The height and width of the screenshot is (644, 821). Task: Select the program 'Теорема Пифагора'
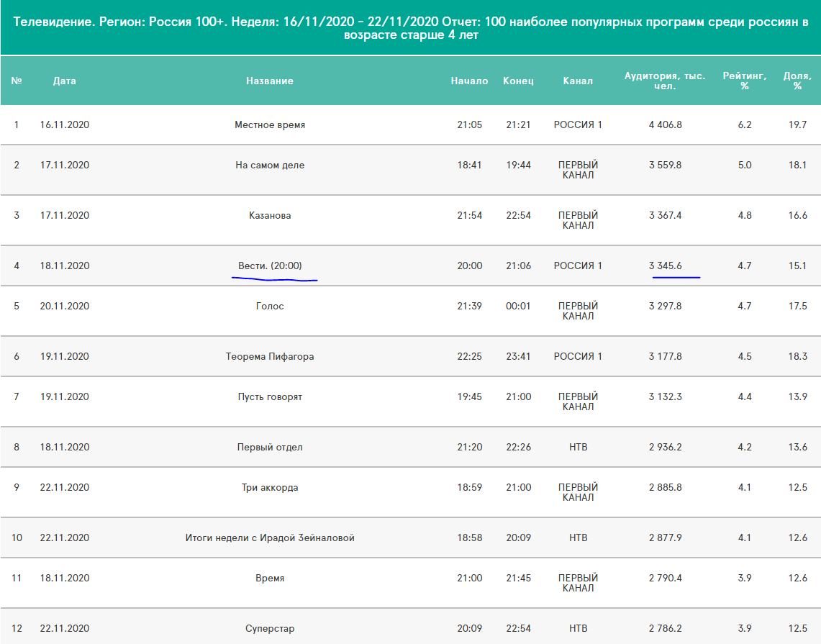[x=270, y=357]
